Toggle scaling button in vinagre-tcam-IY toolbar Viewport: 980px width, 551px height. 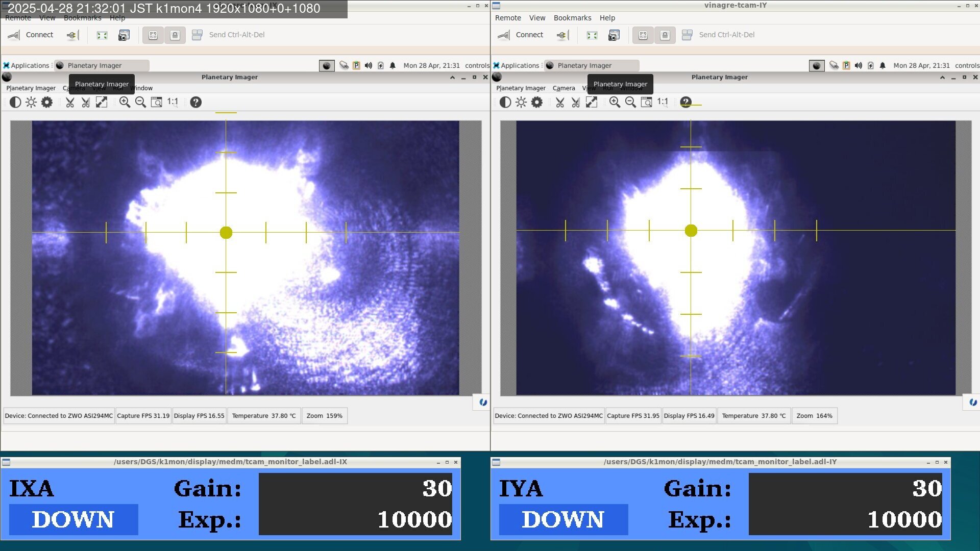point(643,35)
